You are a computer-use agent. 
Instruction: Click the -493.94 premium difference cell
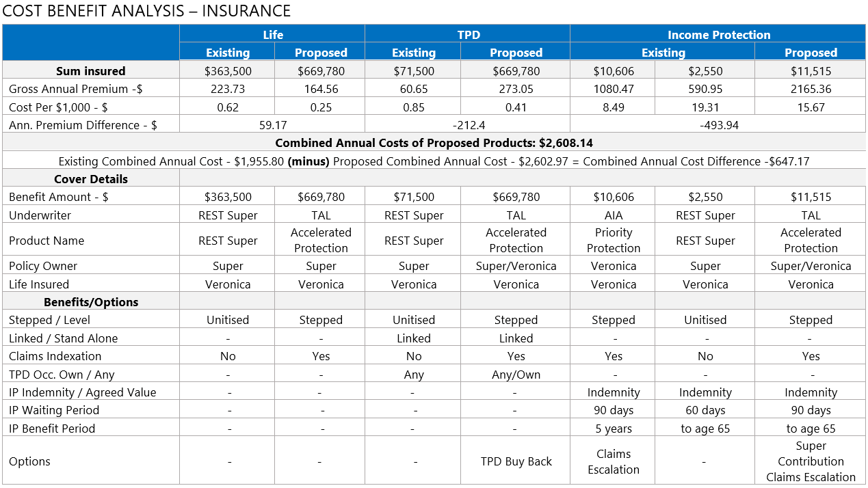[x=718, y=125]
